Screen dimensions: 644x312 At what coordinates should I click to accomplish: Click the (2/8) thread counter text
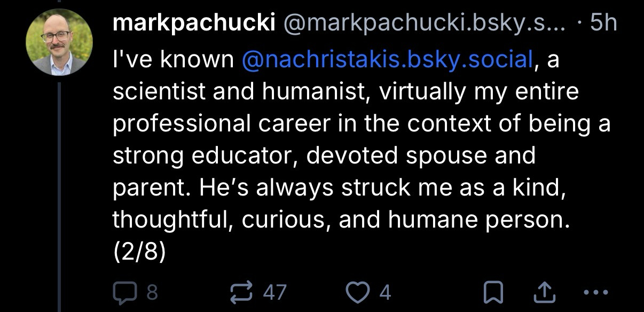point(139,251)
